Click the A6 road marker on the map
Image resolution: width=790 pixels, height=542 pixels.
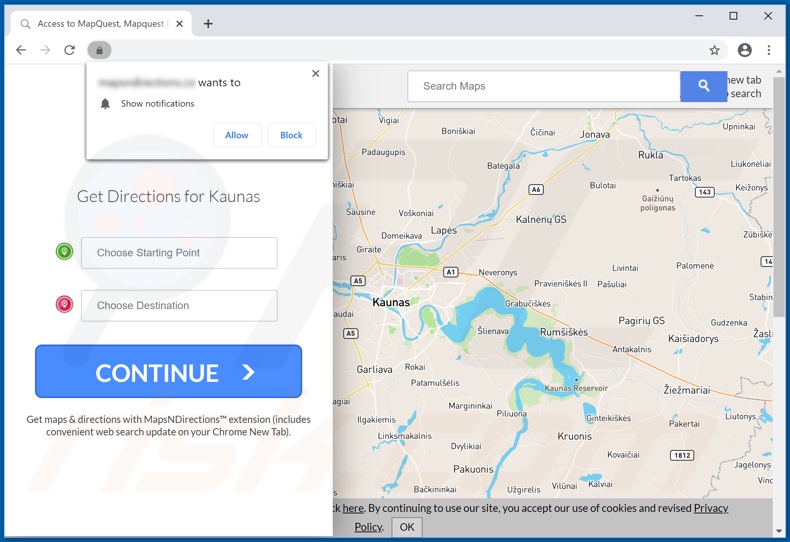coord(536,189)
